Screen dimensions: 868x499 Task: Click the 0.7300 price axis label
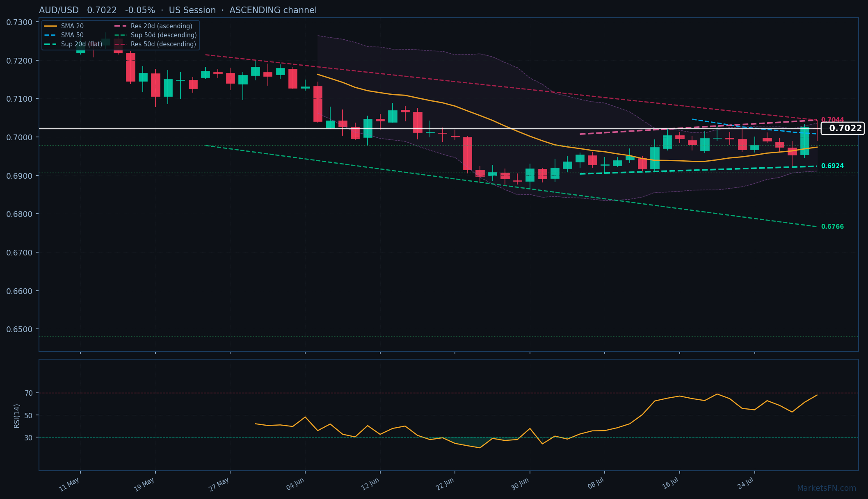(x=19, y=22)
